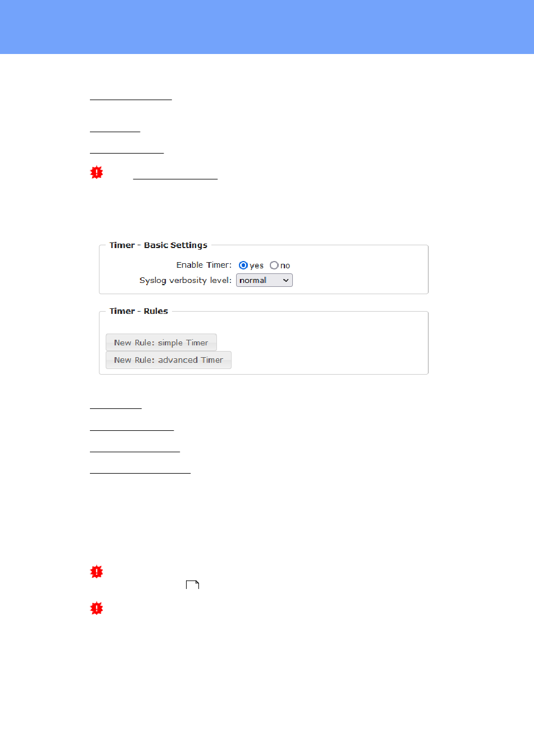Select no for Enable Timer
Screen dimensions: 534x756
(274, 265)
